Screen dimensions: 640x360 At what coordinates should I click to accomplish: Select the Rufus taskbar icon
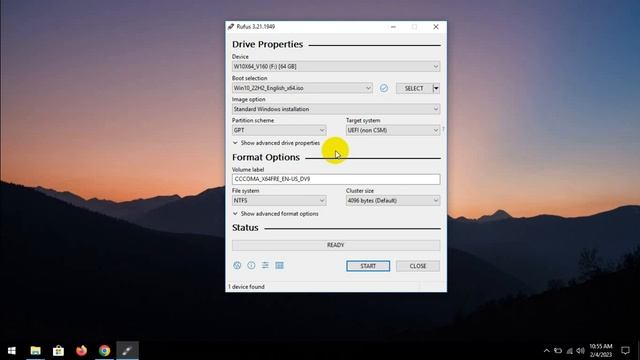(x=127, y=350)
